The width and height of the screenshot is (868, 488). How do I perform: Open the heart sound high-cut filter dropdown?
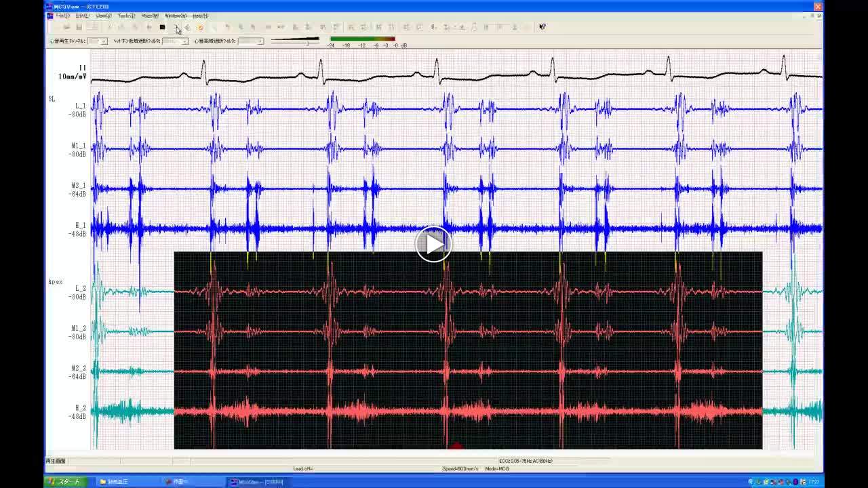point(260,41)
